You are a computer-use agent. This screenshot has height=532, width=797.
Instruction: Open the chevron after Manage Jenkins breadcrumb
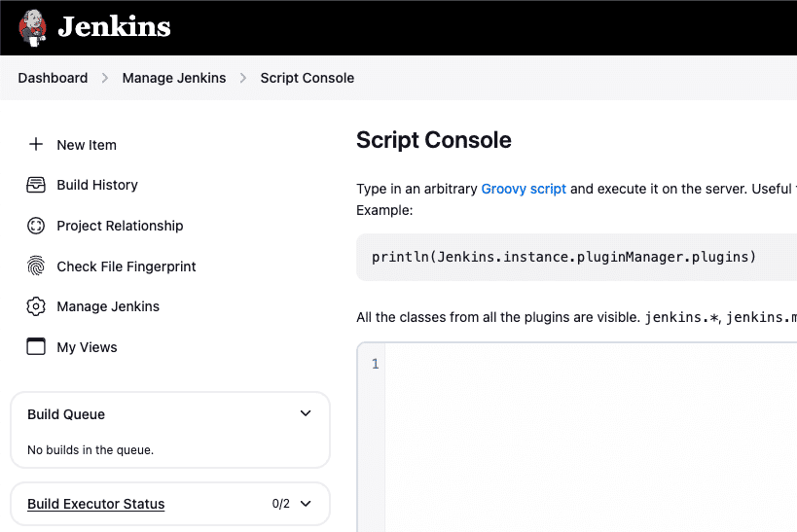click(x=243, y=78)
